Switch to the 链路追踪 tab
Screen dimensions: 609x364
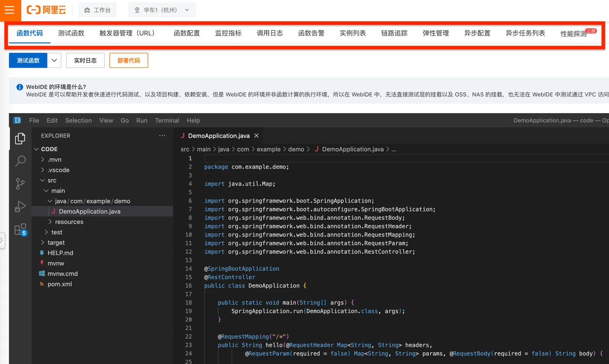point(395,33)
